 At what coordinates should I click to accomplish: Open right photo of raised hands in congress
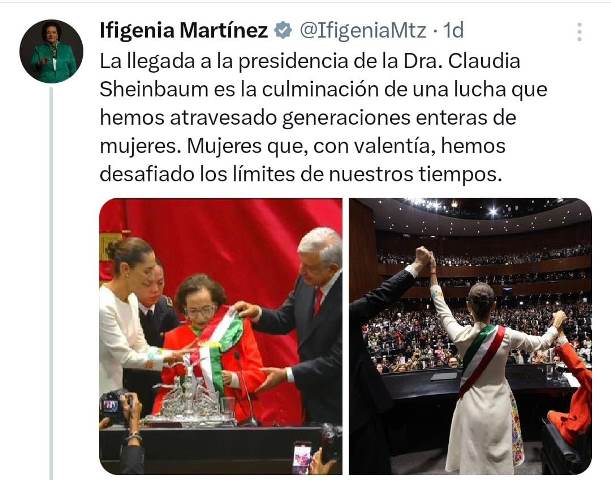click(470, 336)
